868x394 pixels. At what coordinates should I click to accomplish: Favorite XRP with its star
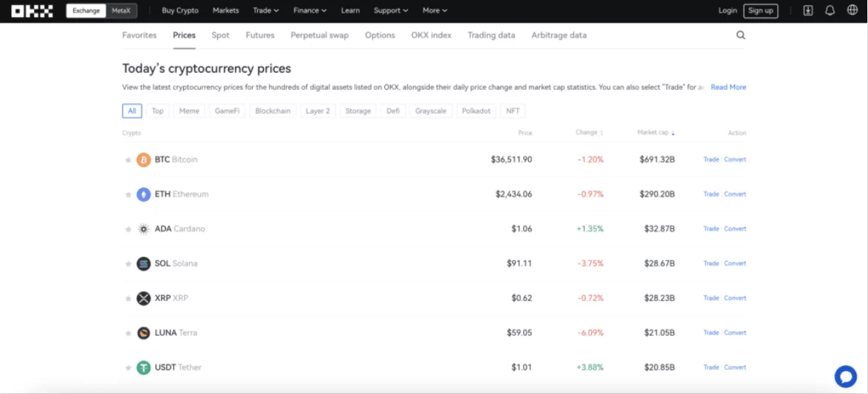(x=128, y=298)
